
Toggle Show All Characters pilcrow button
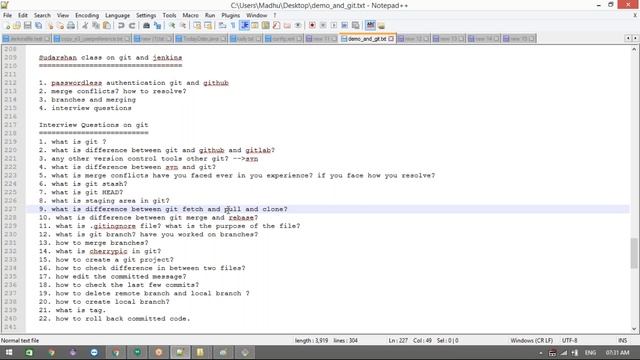click(x=233, y=25)
